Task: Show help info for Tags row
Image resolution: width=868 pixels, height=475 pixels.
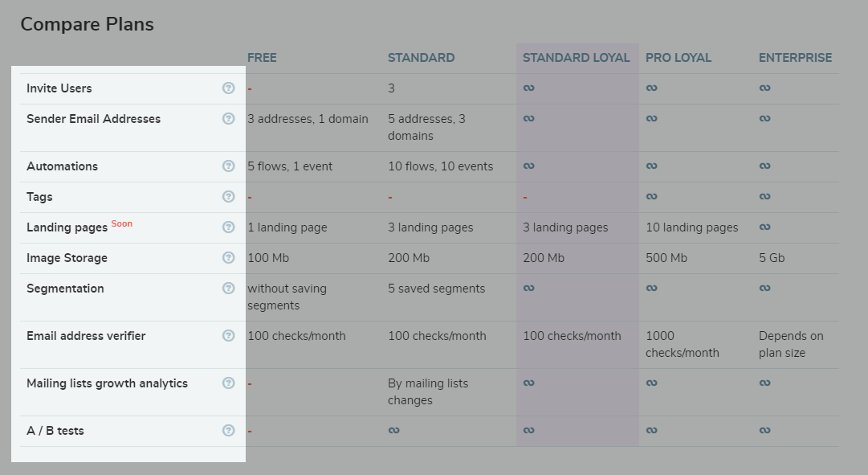Action: click(228, 196)
